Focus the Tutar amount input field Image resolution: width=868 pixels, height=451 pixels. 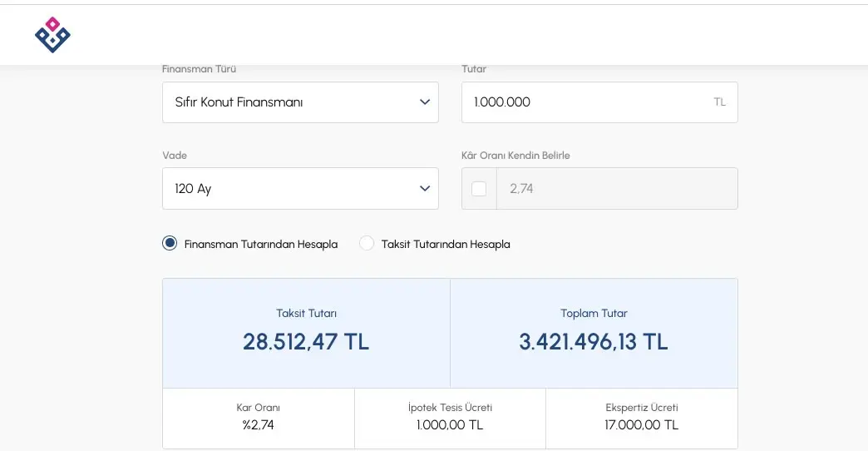(582, 102)
